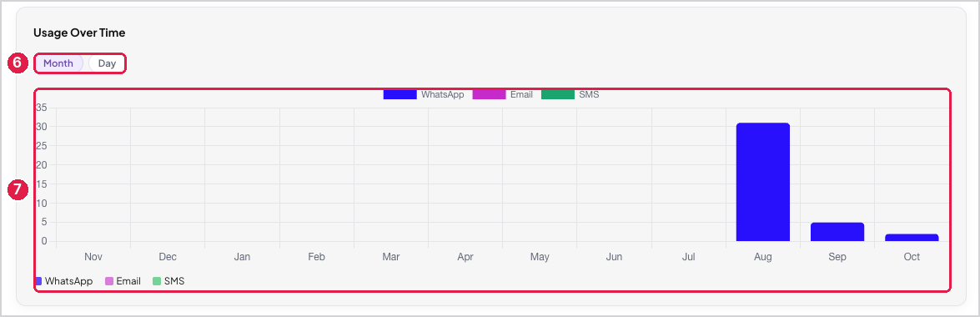
Task: Toggle WhatsApp series in top chart legend
Action: [424, 95]
